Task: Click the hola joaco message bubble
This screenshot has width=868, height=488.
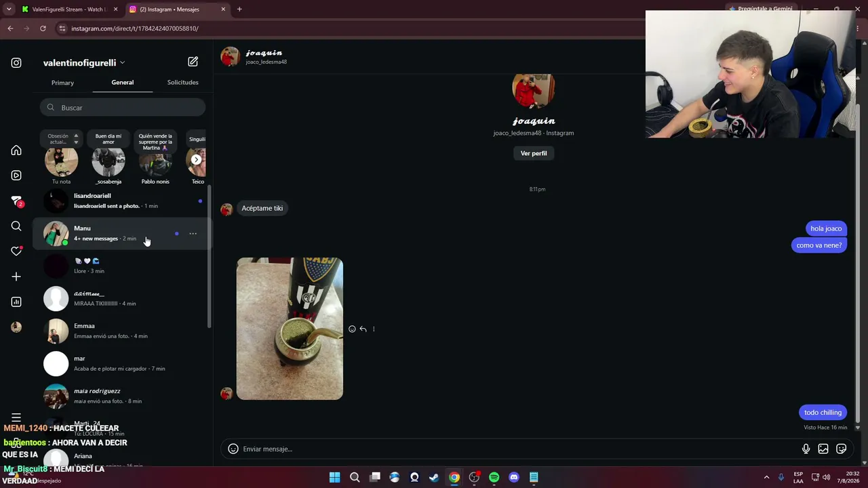Action: point(826,229)
